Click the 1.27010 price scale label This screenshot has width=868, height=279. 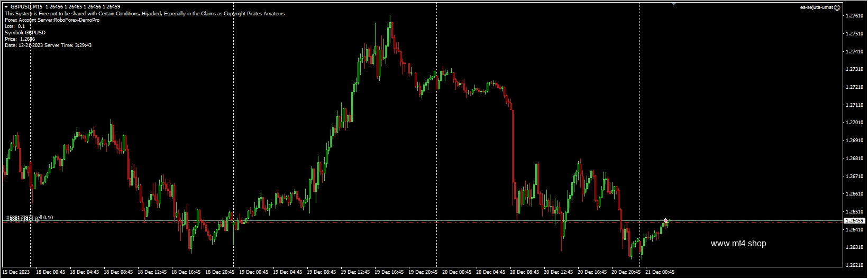[x=855, y=123]
